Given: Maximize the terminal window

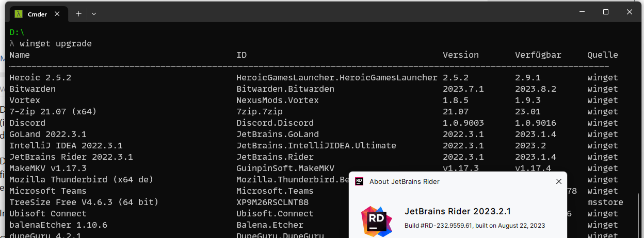Looking at the screenshot, I should 606,12.
